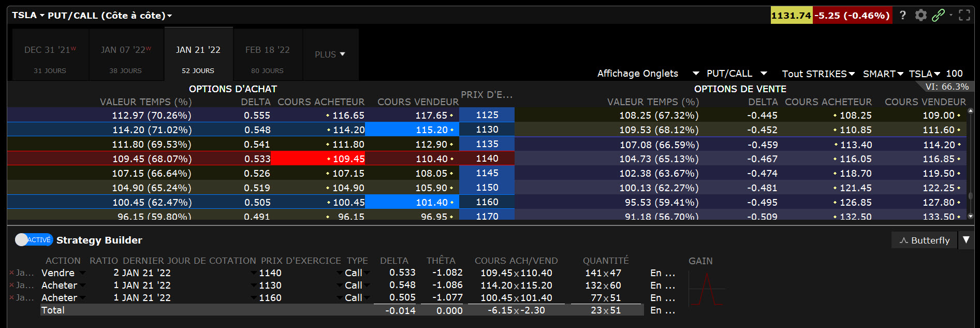This screenshot has width=980, height=328.
Task: Select the JAN 07 '22 expiry tab
Action: [x=126, y=55]
